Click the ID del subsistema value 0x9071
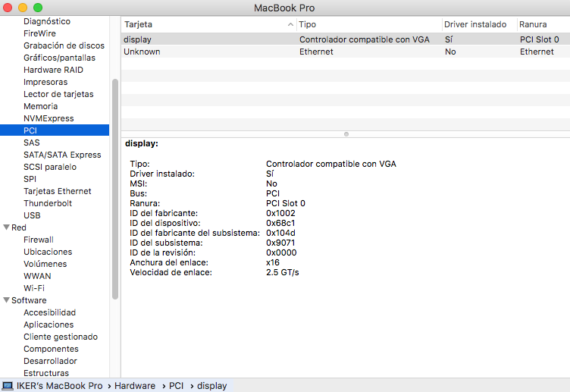Viewport: 570px width, 392px height. [280, 243]
